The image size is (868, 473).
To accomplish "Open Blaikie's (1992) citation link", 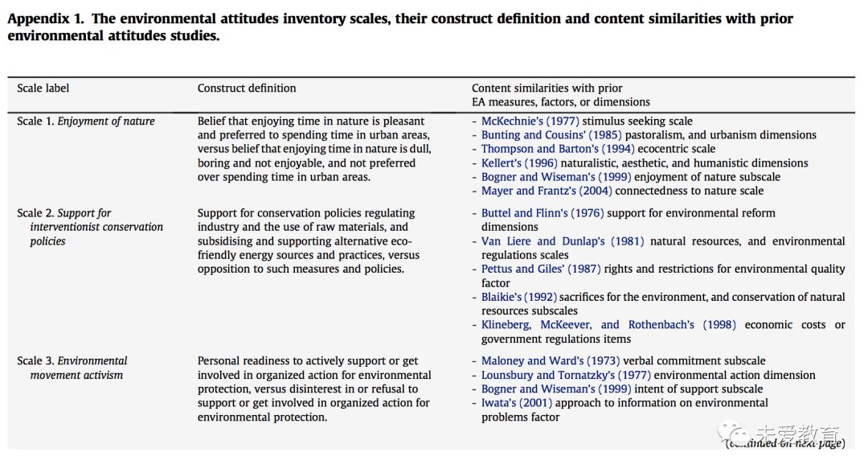I will point(518,297).
